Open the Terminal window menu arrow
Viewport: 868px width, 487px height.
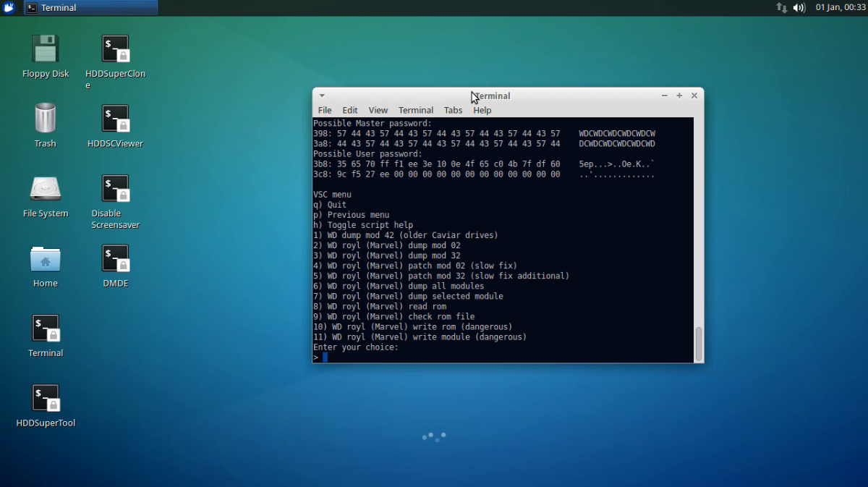click(322, 96)
